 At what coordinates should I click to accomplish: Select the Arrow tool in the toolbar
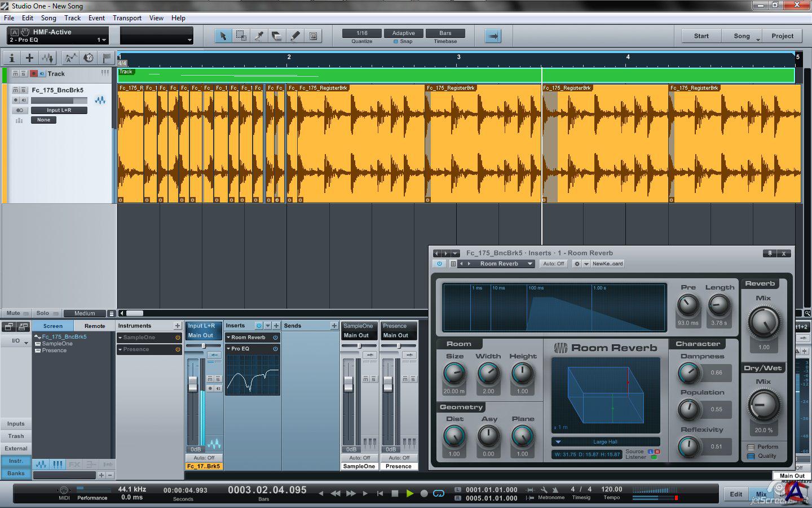tap(223, 36)
